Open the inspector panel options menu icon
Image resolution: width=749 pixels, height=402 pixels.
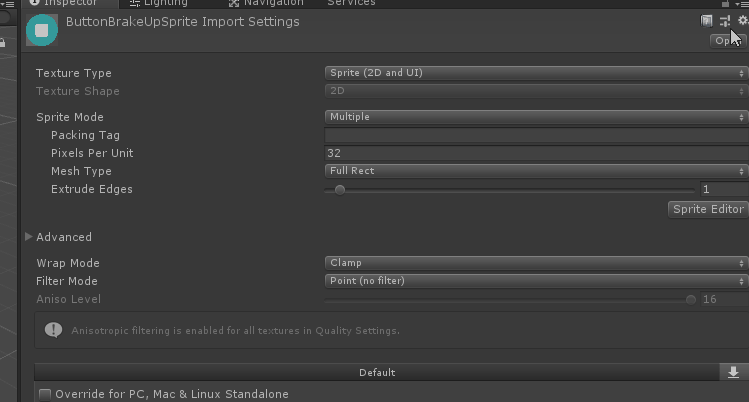point(742,3)
